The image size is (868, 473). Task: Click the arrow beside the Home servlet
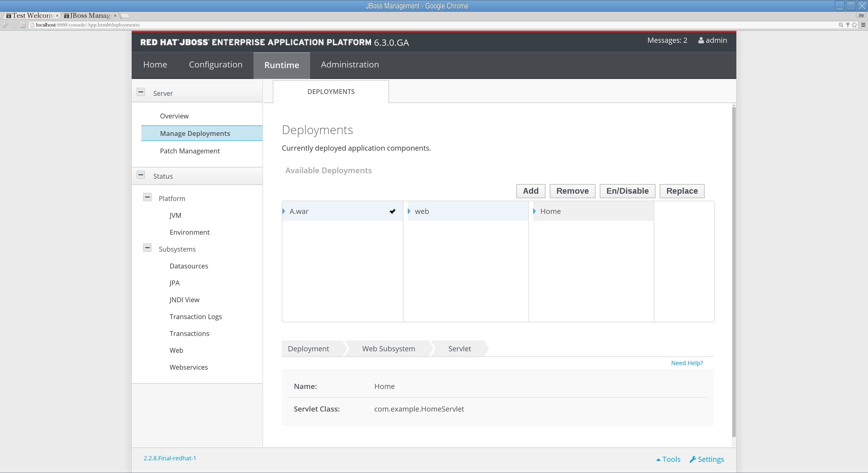pyautogui.click(x=534, y=211)
